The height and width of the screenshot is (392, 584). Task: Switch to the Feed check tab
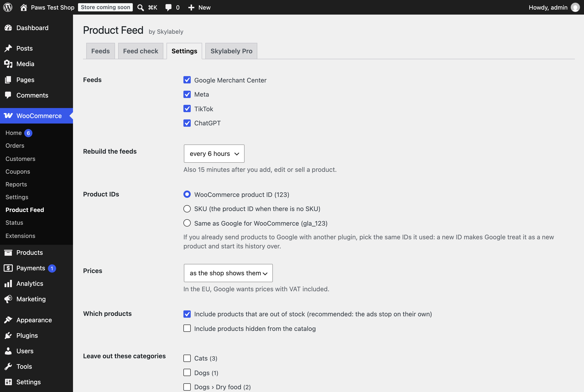point(141,51)
